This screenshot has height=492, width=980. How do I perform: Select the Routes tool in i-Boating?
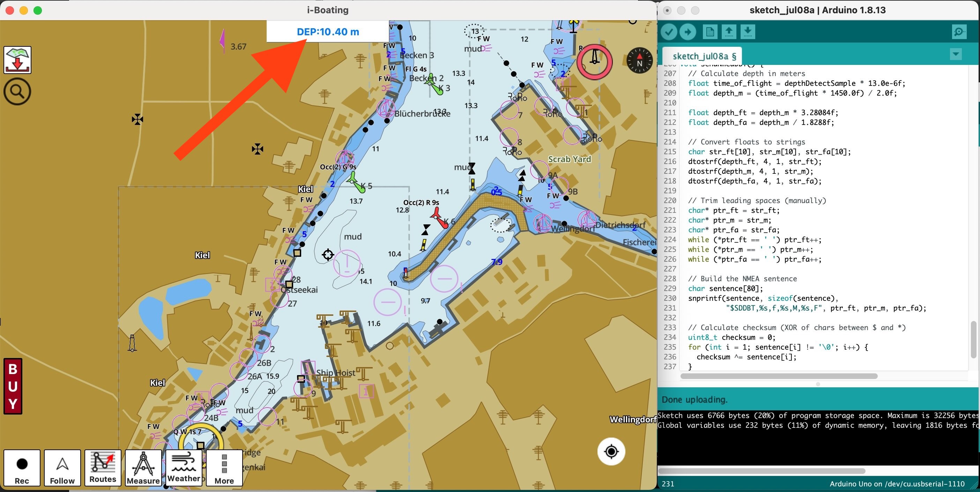pyautogui.click(x=103, y=468)
